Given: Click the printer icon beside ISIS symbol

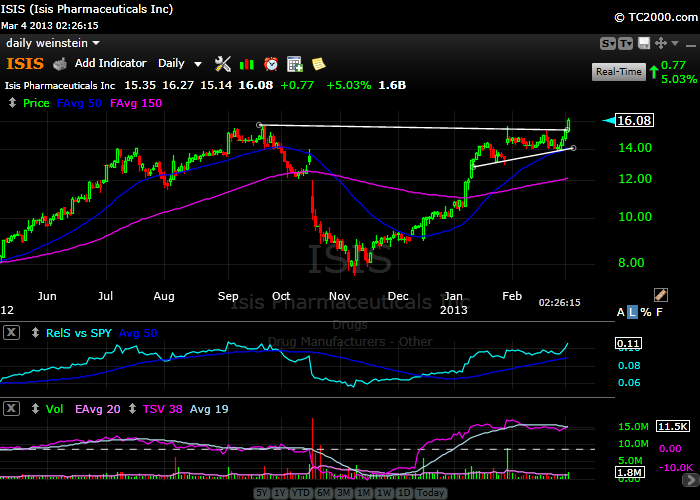Looking at the screenshot, I should coord(60,64).
